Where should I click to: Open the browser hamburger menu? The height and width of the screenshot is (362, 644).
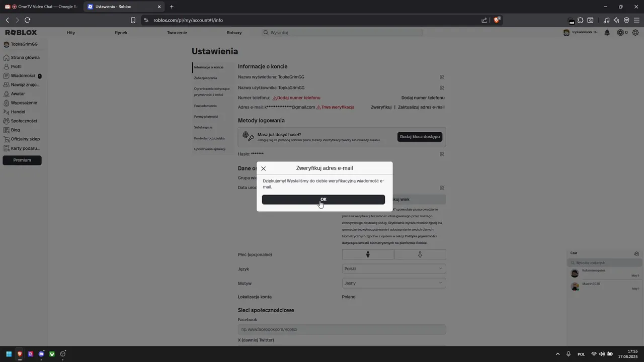coord(636,20)
